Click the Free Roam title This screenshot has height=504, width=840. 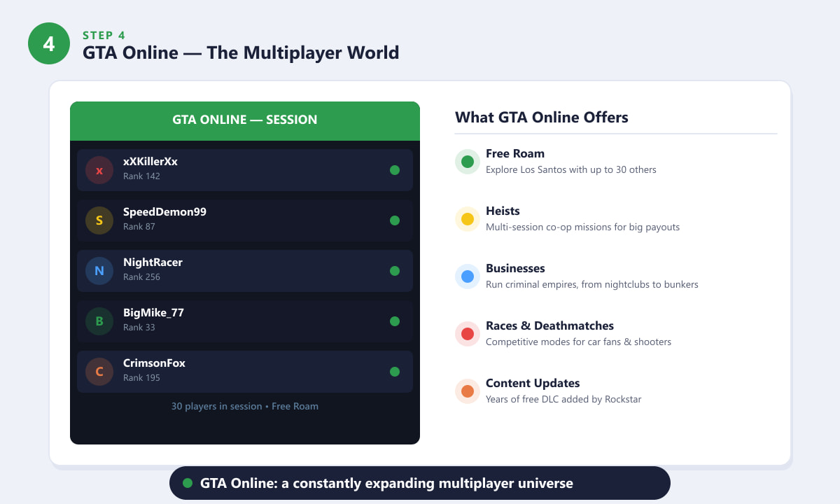515,154
